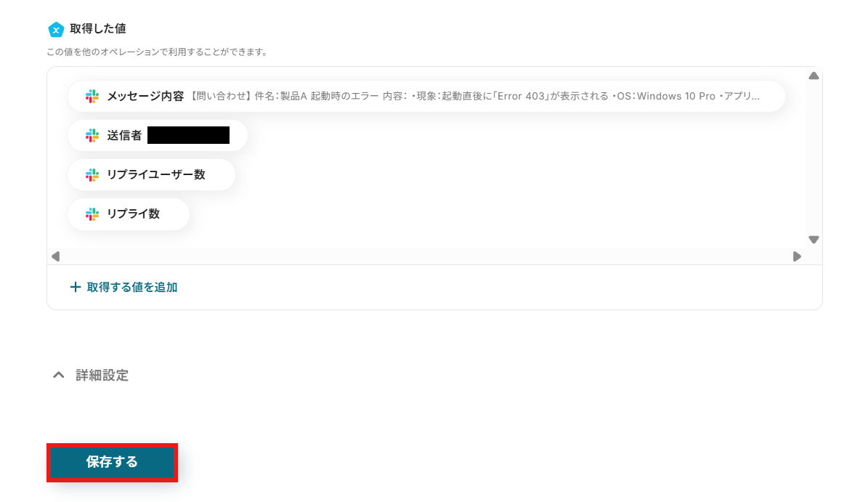
Task: Collapse 詳細設定 using the chevron arrow
Action: point(59,376)
